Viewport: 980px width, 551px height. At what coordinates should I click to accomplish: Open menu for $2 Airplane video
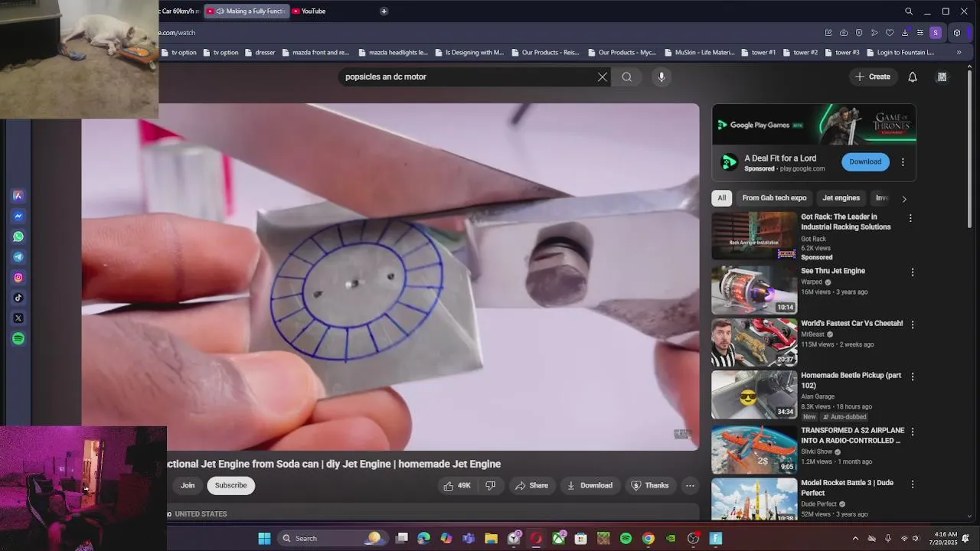click(x=912, y=432)
